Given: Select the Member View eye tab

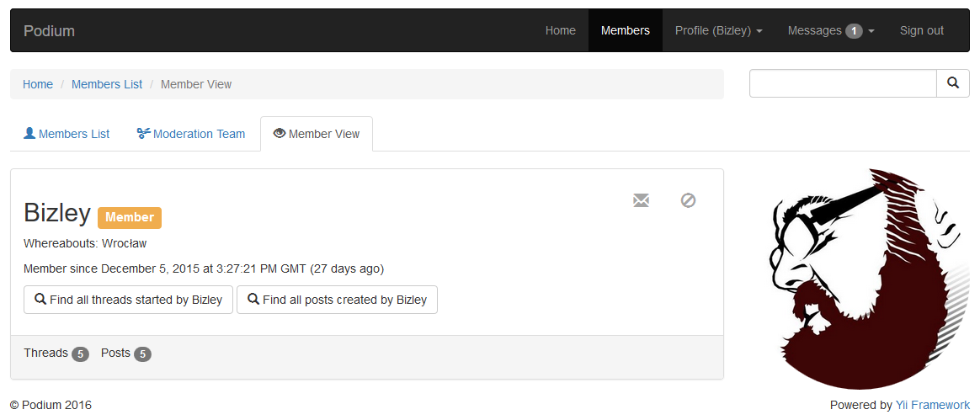Looking at the screenshot, I should coord(317,134).
